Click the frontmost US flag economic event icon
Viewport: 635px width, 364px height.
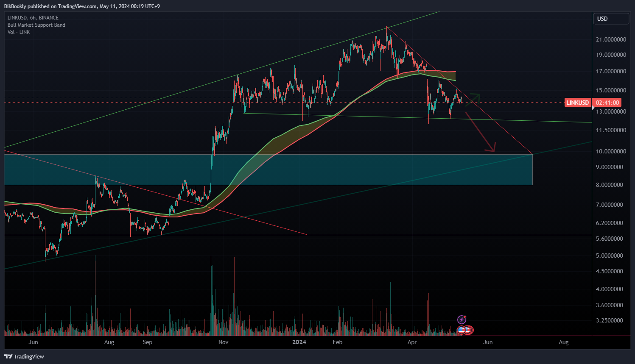tap(461, 330)
